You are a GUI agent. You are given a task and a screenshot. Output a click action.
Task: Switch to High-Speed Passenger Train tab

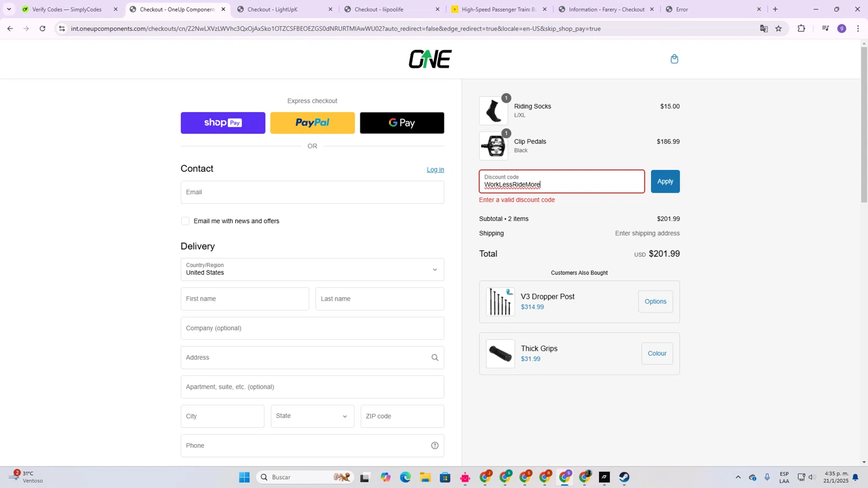(x=498, y=9)
